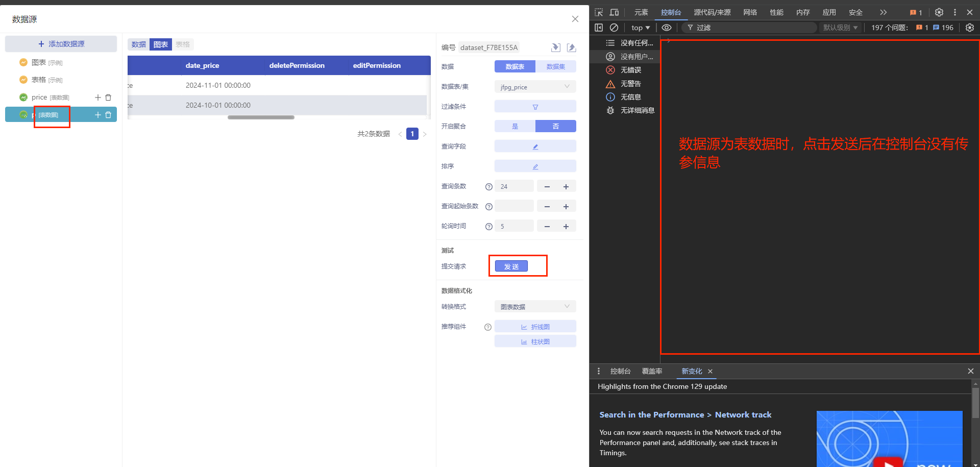Go to page 1 in the pagination
The image size is (980, 467).
(x=412, y=134)
